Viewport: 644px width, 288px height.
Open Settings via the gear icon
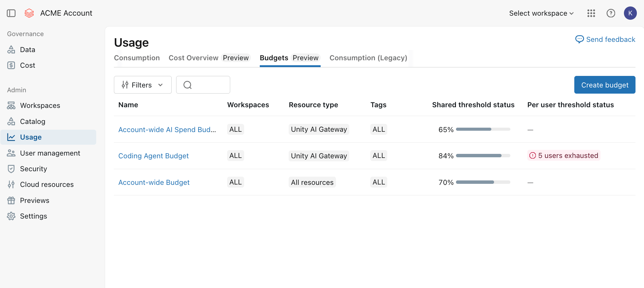click(x=11, y=216)
